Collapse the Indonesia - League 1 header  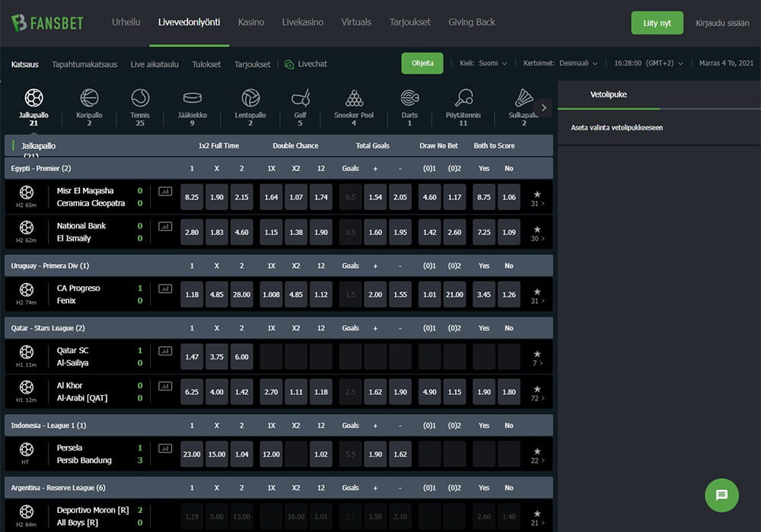point(279,425)
